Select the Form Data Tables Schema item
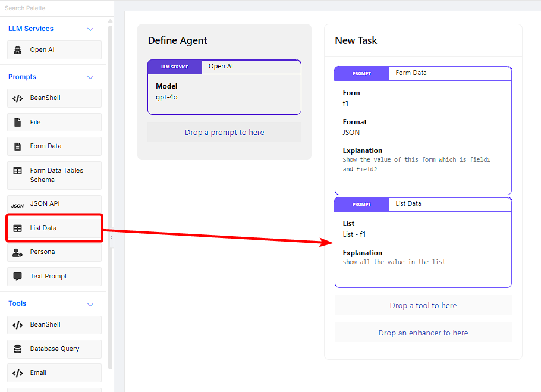This screenshot has height=392, width=541. (54, 175)
